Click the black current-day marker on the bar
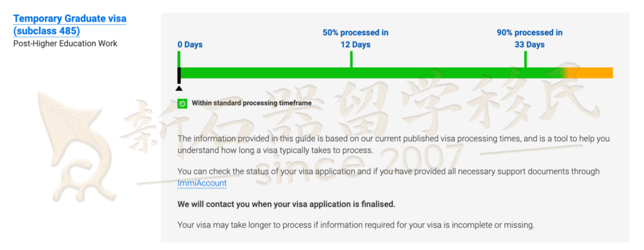The width and height of the screenshot is (644, 250). click(179, 76)
